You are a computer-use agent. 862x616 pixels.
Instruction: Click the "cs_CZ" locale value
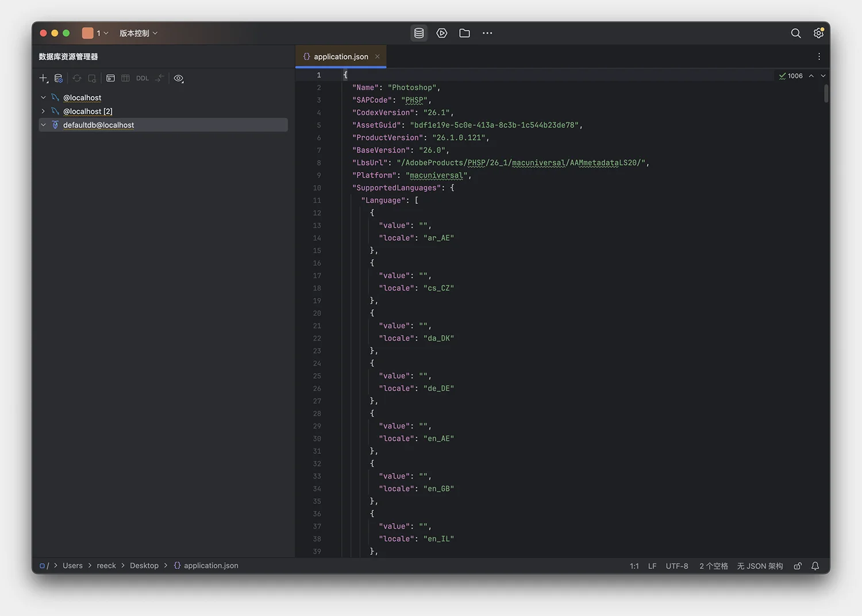click(x=439, y=288)
